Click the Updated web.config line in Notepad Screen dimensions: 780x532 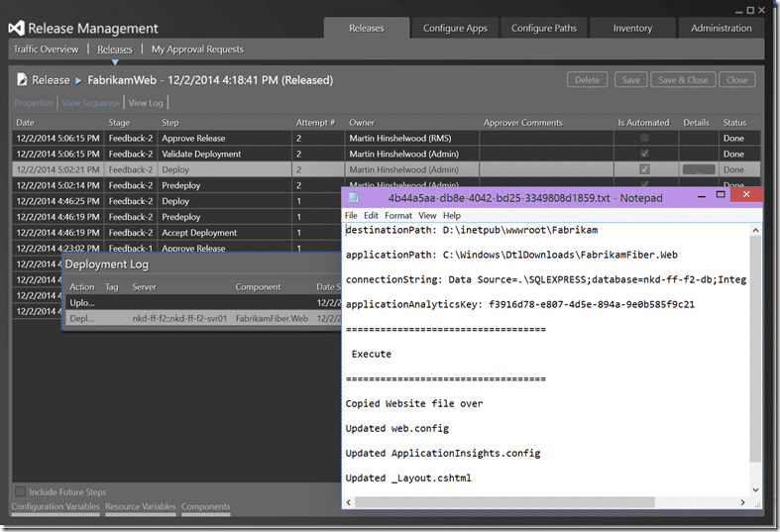tap(397, 428)
